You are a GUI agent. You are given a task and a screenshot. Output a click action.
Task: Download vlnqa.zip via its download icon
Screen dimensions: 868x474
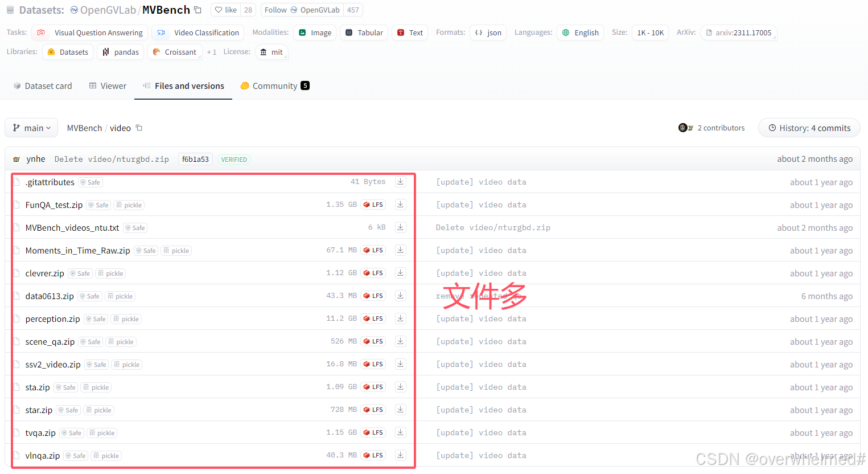pyautogui.click(x=401, y=455)
